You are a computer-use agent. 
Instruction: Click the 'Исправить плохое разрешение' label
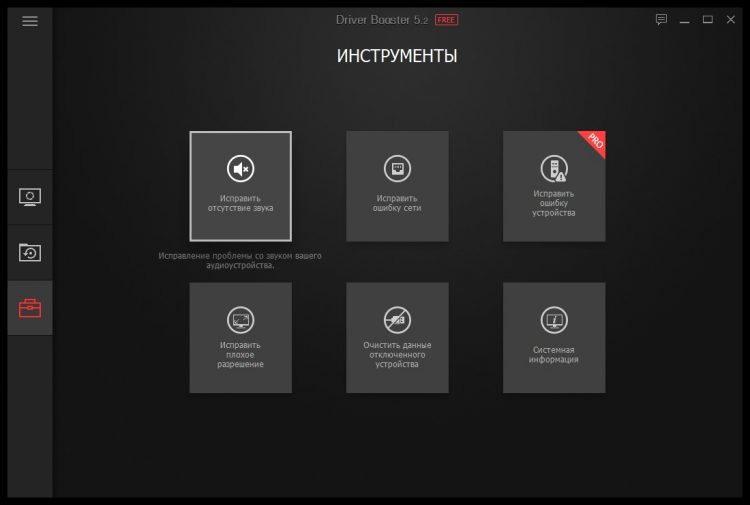240,355
